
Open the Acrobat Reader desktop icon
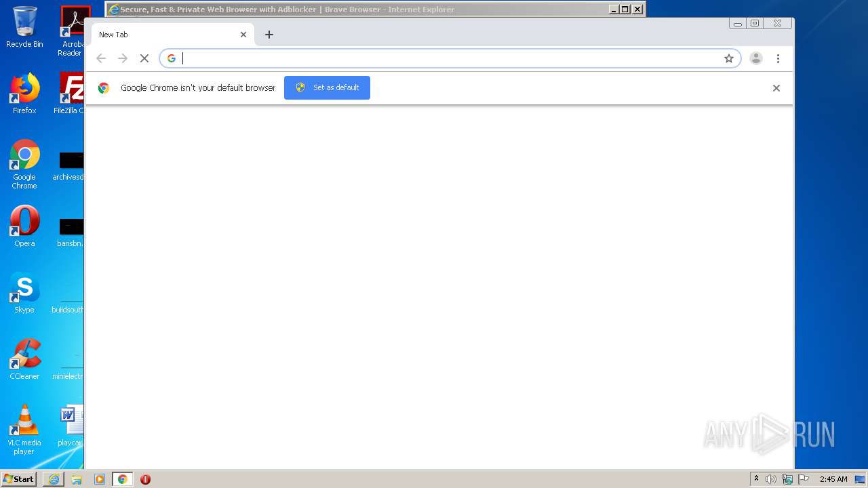pyautogui.click(x=71, y=31)
